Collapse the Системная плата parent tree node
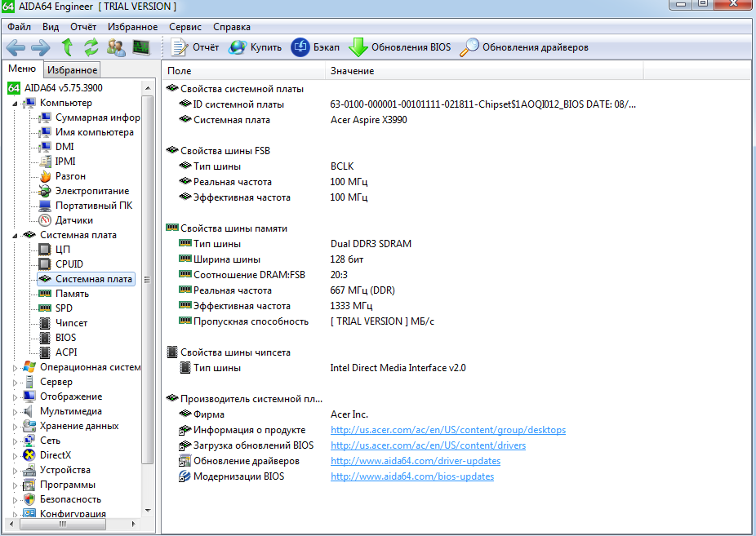Screen dimensions: 756x536 (x=15, y=236)
